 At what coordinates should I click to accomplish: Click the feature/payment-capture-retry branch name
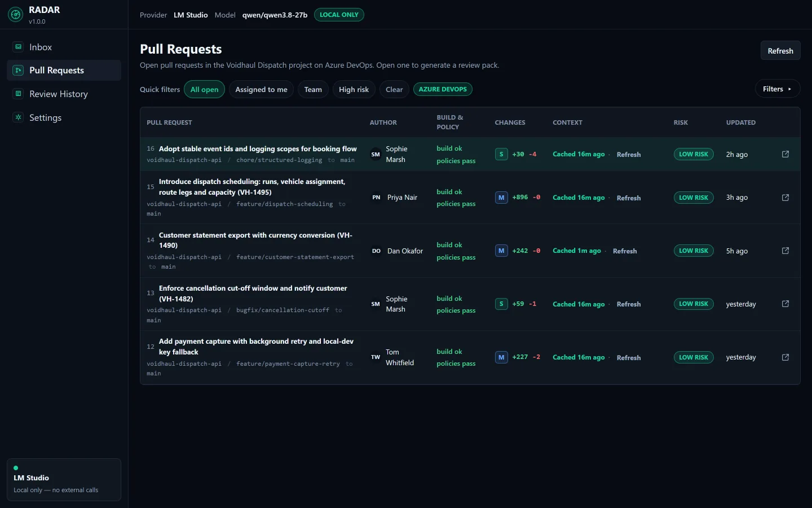coord(288,364)
